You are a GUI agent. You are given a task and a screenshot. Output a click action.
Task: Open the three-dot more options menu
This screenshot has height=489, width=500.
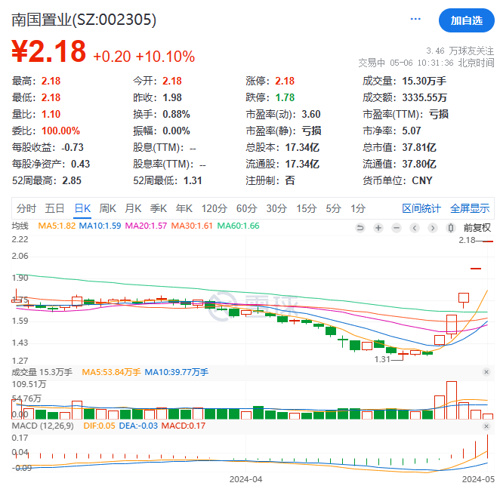point(415,19)
